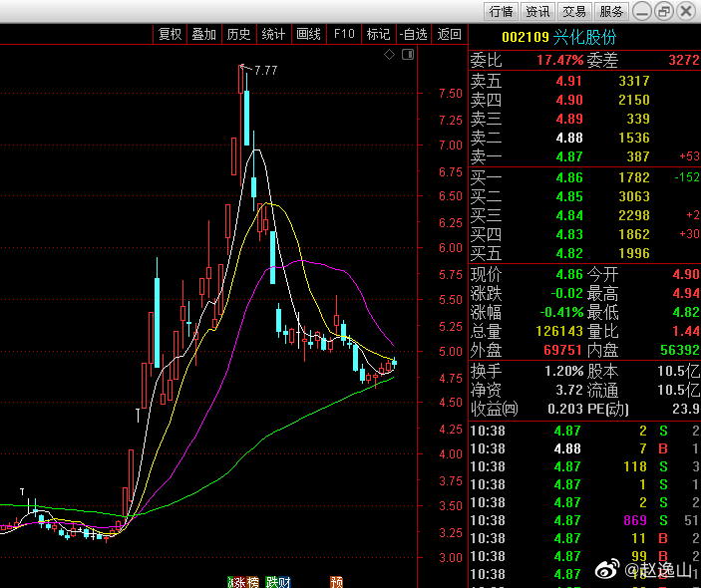This screenshot has width=701, height=588.
Task: Click the diamond icon above chart
Action: (390, 55)
